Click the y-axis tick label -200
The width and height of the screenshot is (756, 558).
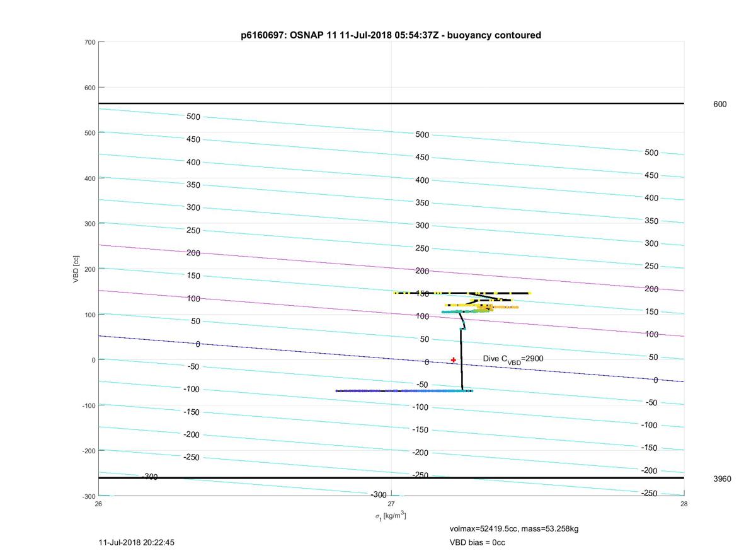coord(88,451)
